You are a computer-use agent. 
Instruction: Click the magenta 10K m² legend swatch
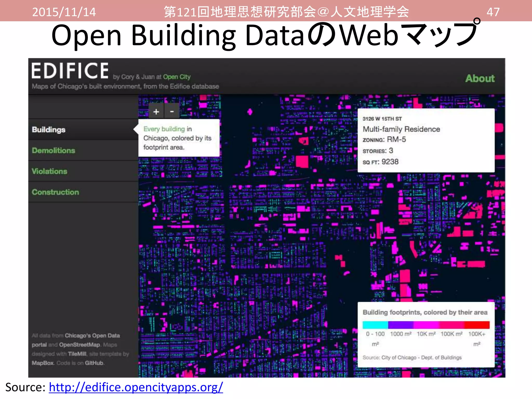[x=426, y=325]
